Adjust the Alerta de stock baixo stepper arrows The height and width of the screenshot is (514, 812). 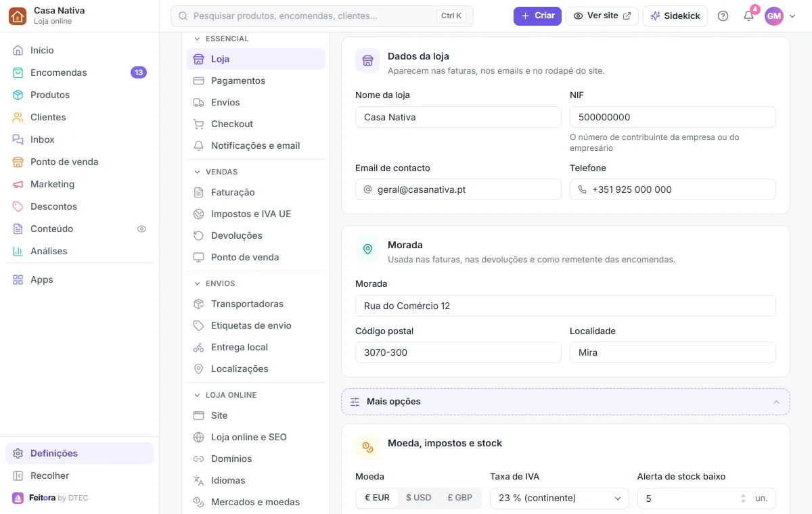(x=744, y=498)
